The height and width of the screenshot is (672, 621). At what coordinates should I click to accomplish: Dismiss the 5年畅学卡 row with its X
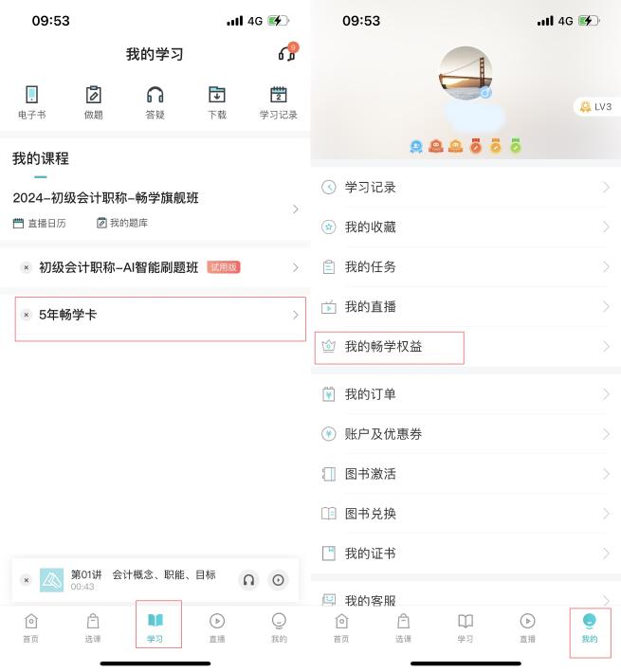coord(27,315)
